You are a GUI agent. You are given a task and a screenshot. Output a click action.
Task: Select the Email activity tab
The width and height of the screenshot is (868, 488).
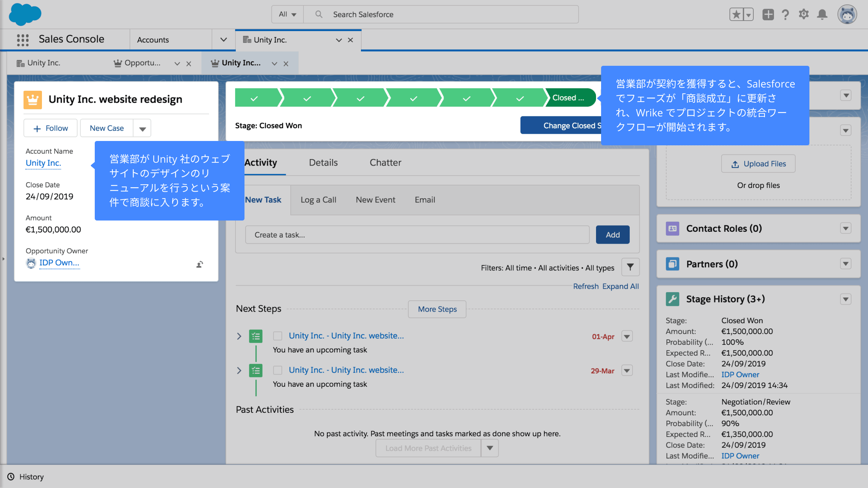pos(425,200)
